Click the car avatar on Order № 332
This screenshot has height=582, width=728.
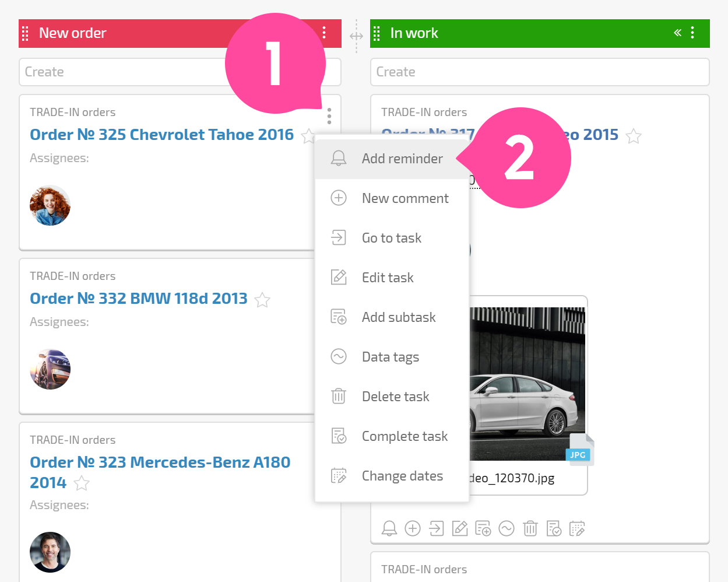click(x=50, y=369)
